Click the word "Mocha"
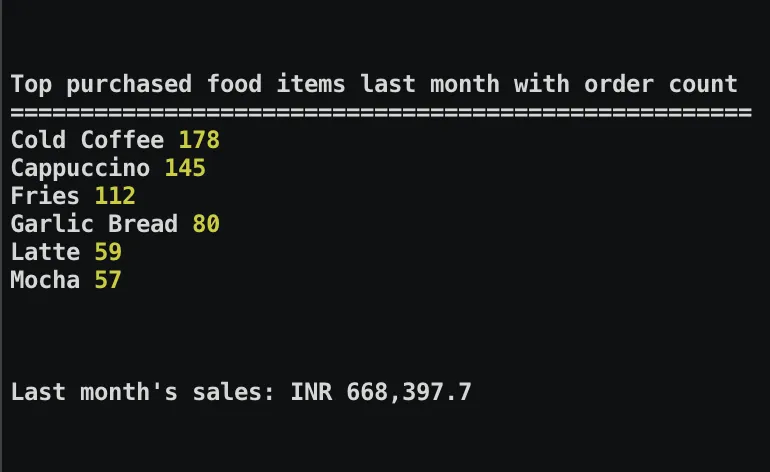The height and width of the screenshot is (472, 770). pyautogui.click(x=45, y=280)
